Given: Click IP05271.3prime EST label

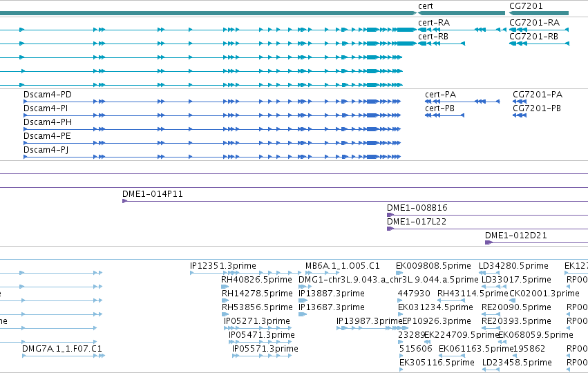Looking at the screenshot, I should pos(257,321).
